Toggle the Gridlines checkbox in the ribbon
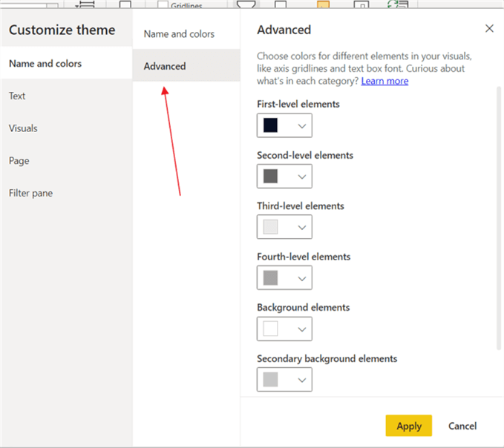Viewport: 504px width, 448px height. click(x=163, y=4)
